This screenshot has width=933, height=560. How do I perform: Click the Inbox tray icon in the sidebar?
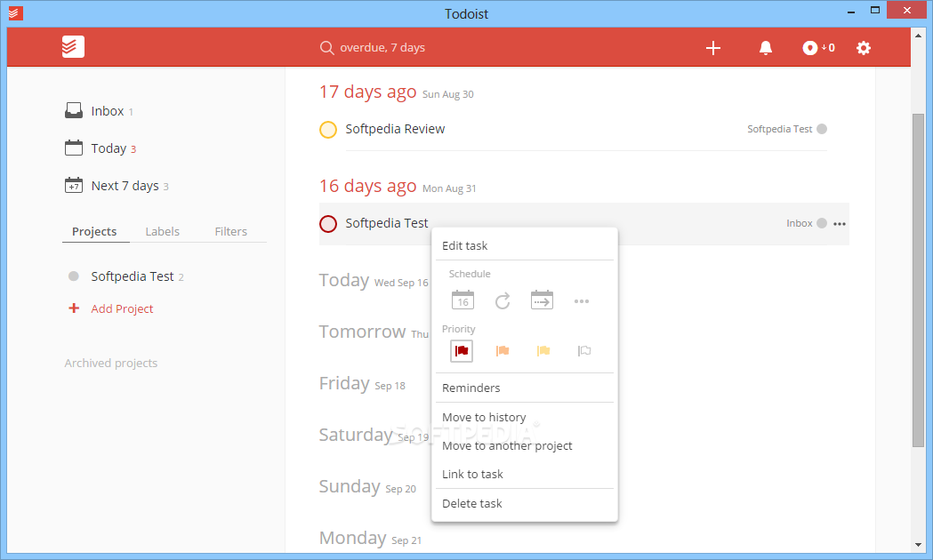pyautogui.click(x=74, y=110)
